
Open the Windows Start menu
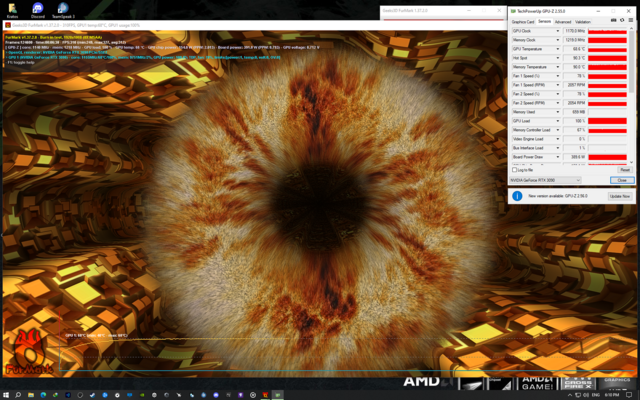tap(6, 395)
